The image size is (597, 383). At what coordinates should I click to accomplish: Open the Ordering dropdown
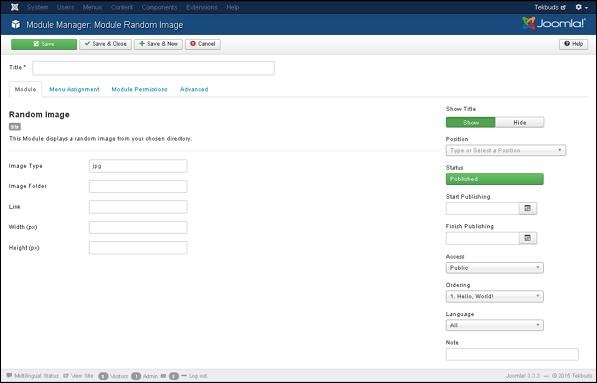pos(495,296)
